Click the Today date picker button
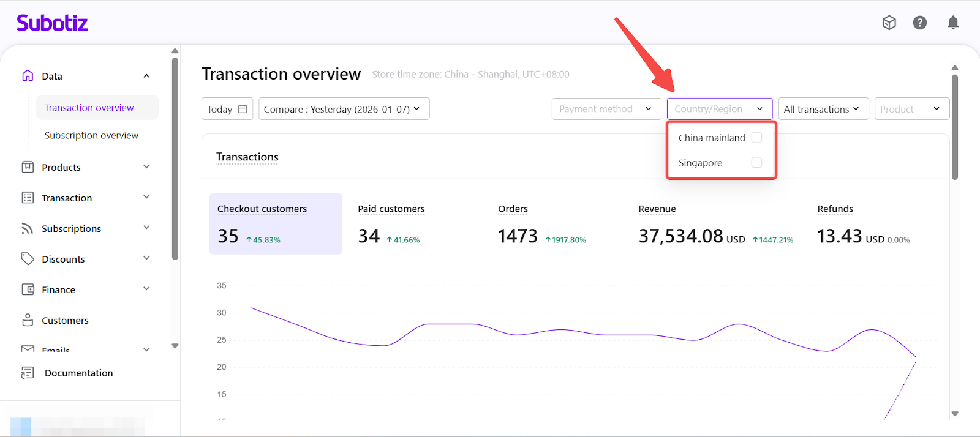Image resolution: width=980 pixels, height=437 pixels. click(x=227, y=109)
